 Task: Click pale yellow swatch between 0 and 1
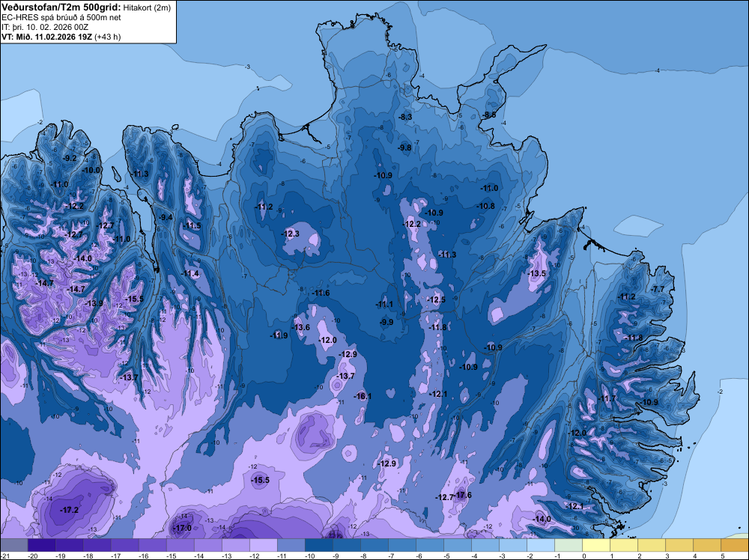point(596,545)
